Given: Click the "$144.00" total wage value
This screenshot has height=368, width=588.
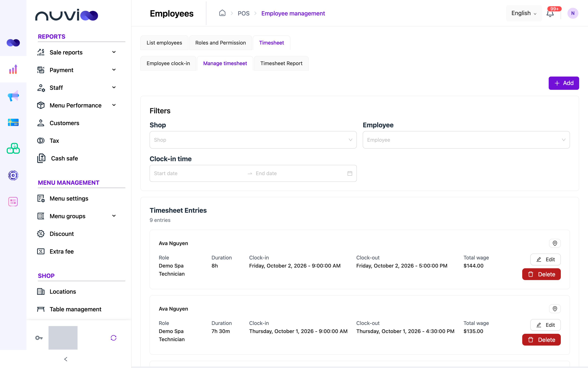Looking at the screenshot, I should pyautogui.click(x=473, y=266).
